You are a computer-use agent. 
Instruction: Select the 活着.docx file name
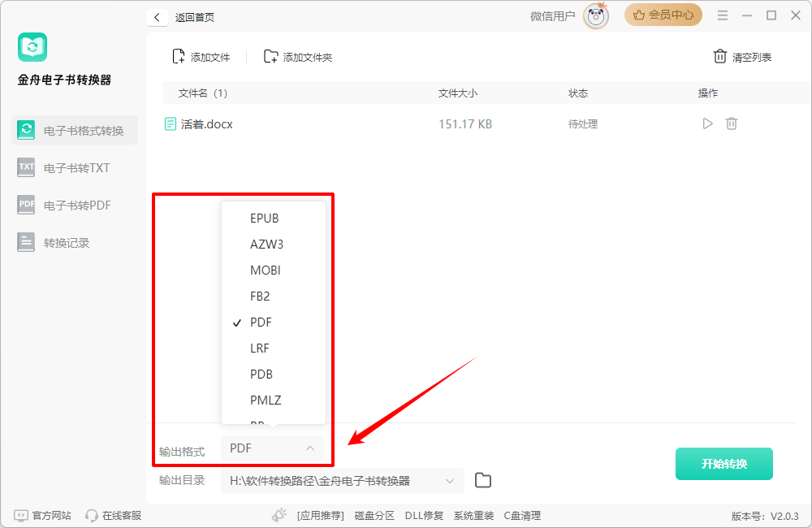(206, 124)
